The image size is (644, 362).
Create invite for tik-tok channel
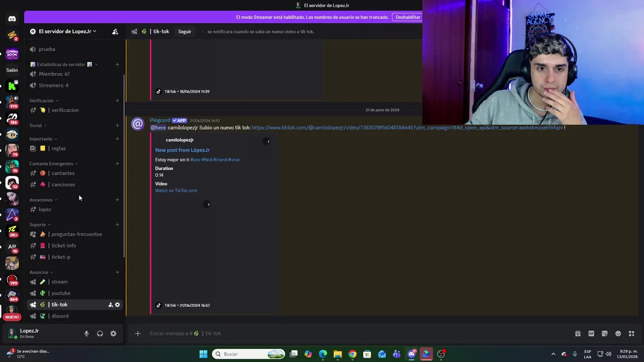(111, 305)
